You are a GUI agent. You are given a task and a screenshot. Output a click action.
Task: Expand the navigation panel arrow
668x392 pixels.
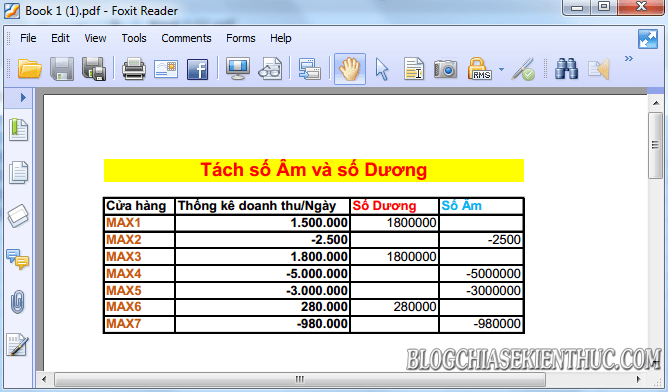[x=23, y=98]
